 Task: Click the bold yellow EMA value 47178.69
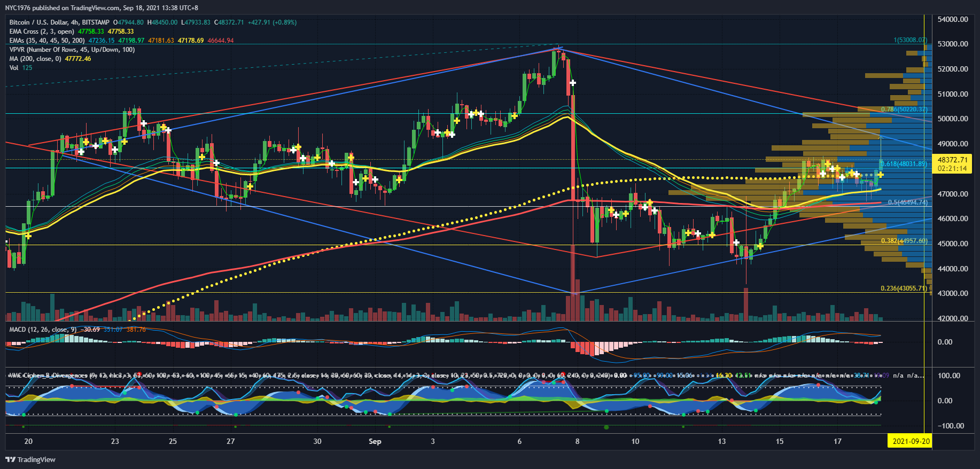tap(191, 41)
